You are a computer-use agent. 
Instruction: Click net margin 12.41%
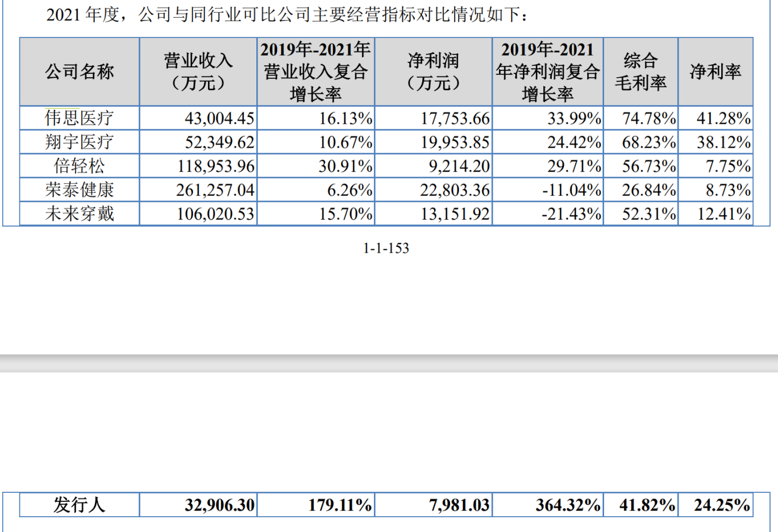click(724, 213)
